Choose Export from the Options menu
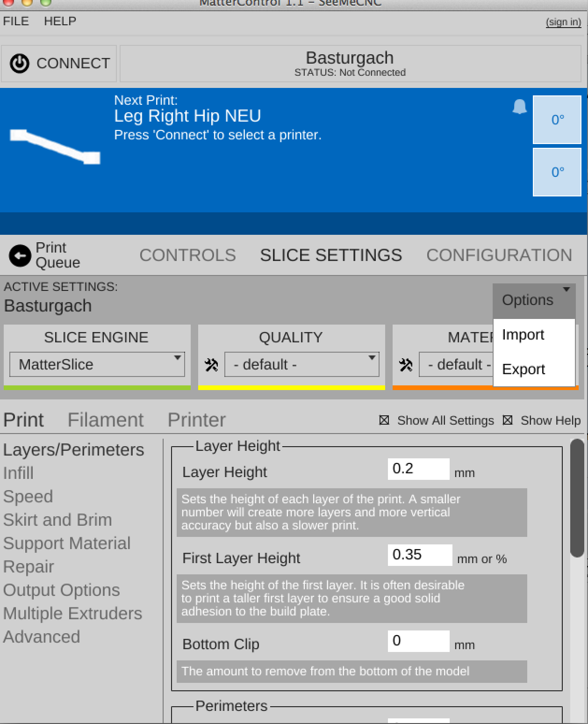The height and width of the screenshot is (724, 588). click(523, 369)
